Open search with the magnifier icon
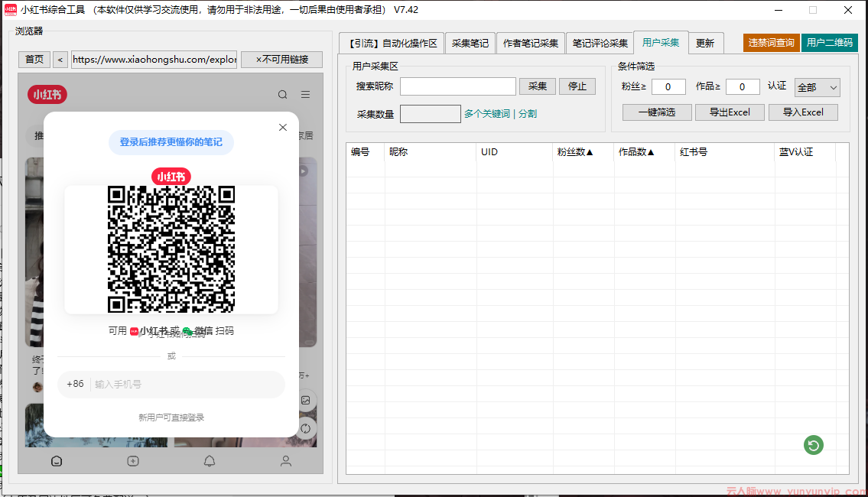 (x=282, y=95)
